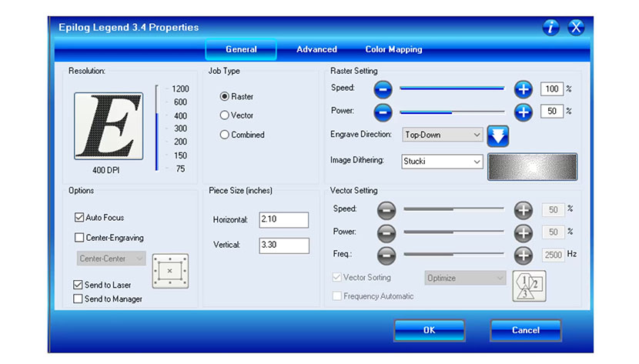Screen dimensions: 639x364
Task: Switch to the Advanced tab
Action: click(x=316, y=49)
